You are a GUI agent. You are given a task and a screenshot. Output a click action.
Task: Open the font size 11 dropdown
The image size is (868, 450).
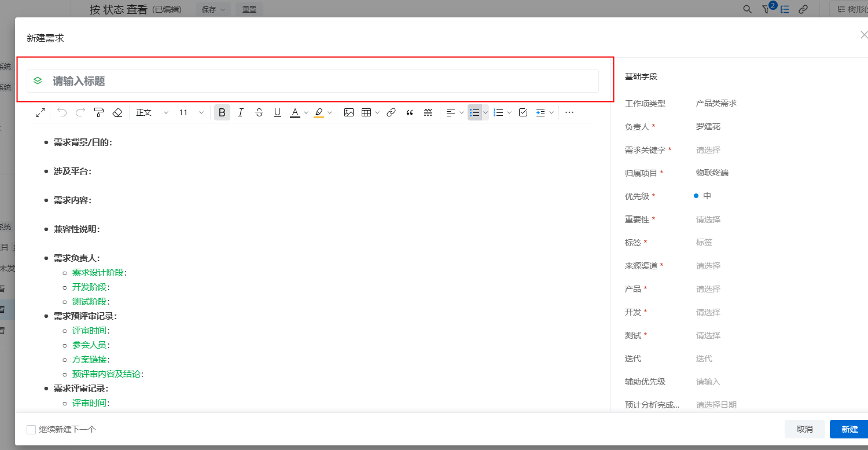click(x=191, y=112)
